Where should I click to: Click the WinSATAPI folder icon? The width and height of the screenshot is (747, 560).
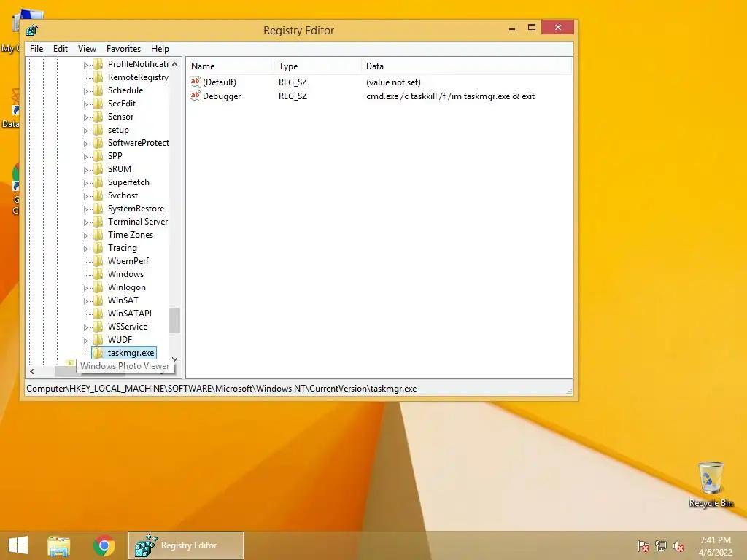coord(98,314)
